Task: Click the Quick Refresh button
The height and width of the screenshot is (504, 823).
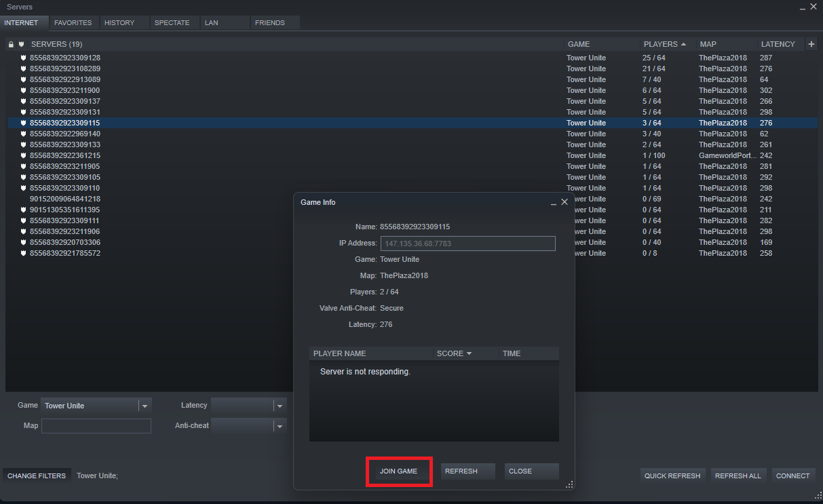Action: (672, 476)
